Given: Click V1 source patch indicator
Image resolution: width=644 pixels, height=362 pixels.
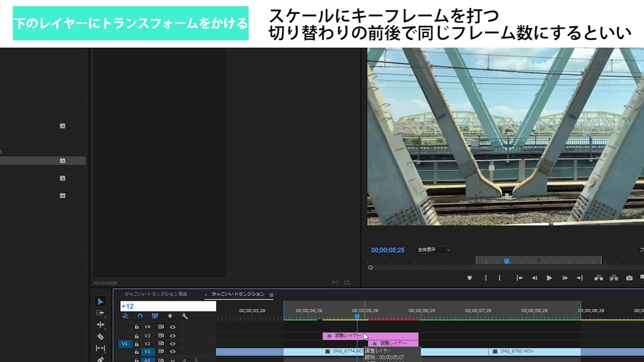Looking at the screenshot, I should pyautogui.click(x=124, y=344).
